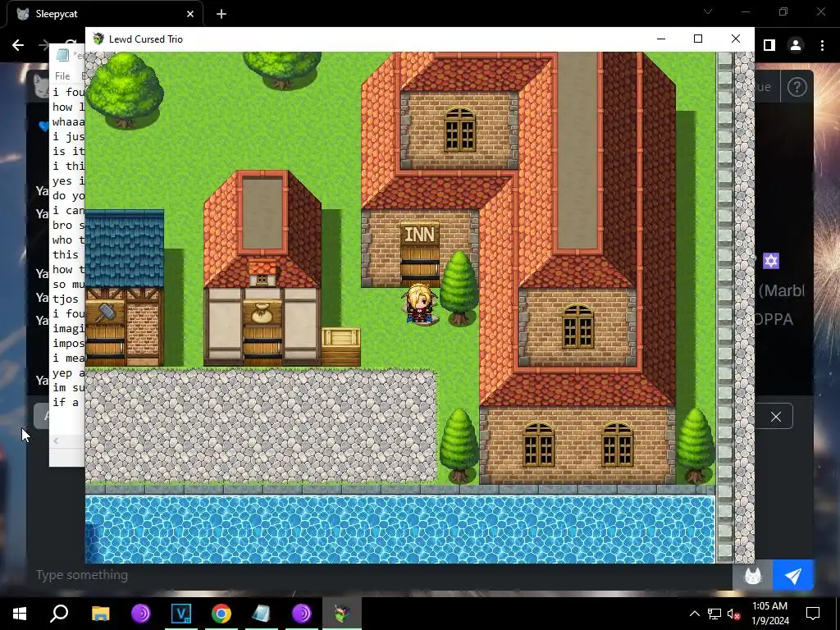Go back with browser back arrow
The height and width of the screenshot is (630, 840).
tap(18, 46)
